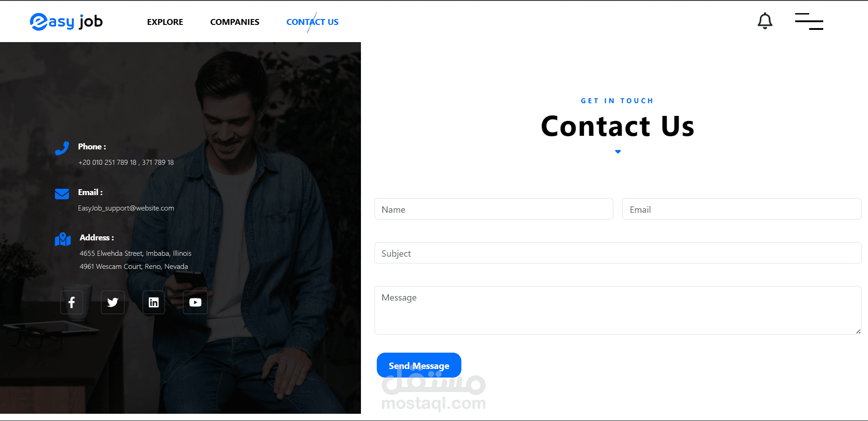Click the EasyJob_support@website.com email address
Screen dimensions: 868x421
126,208
